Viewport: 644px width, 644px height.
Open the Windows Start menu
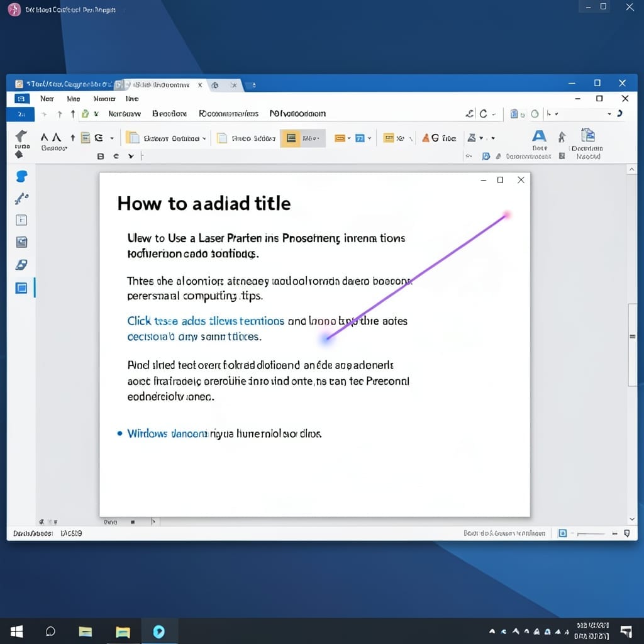[x=16, y=631]
